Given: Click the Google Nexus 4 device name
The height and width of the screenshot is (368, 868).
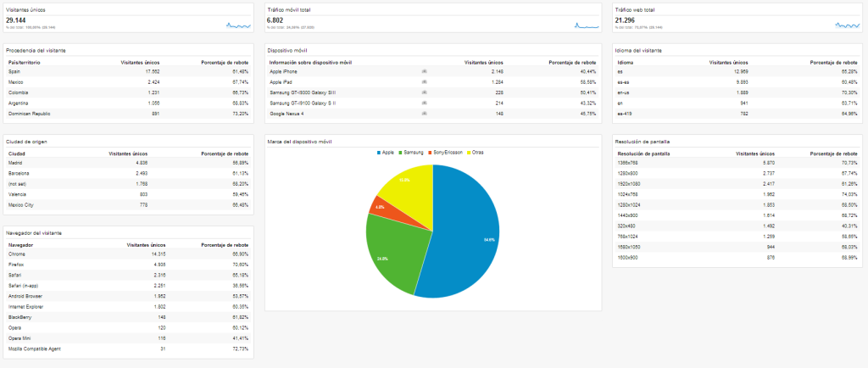Looking at the screenshot, I should click(286, 114).
